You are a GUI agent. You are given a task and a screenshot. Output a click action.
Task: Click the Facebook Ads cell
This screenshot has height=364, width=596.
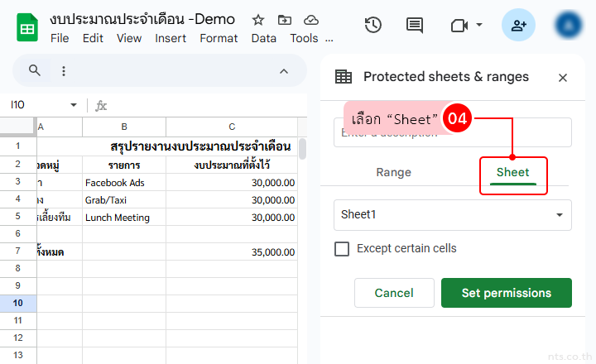(x=124, y=183)
